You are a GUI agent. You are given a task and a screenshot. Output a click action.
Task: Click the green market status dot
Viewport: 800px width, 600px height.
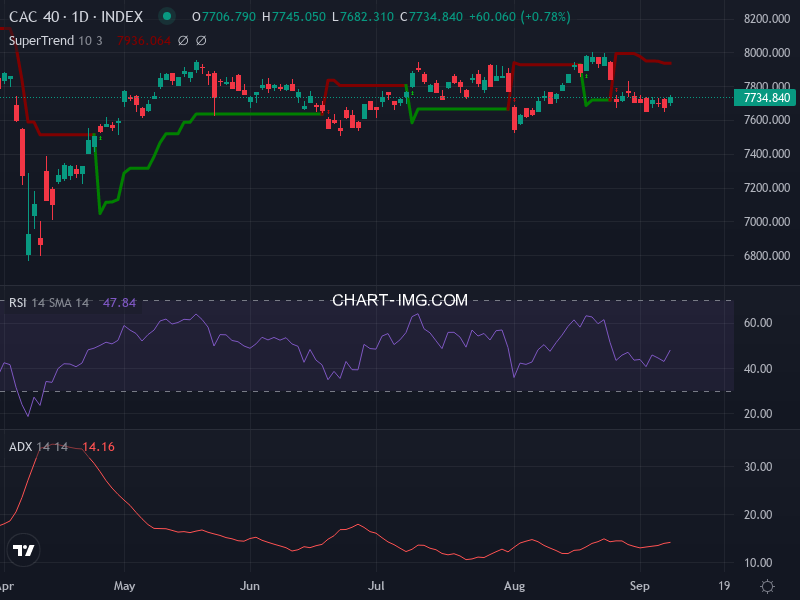coord(167,16)
